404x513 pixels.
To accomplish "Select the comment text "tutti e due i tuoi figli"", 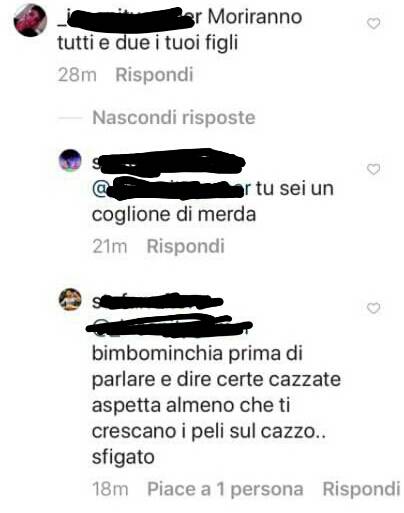I will point(148,43).
